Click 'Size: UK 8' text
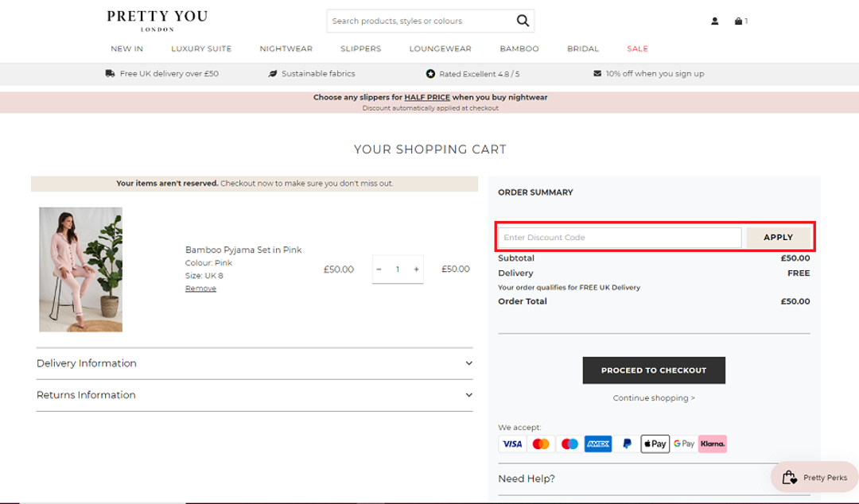 click(204, 276)
